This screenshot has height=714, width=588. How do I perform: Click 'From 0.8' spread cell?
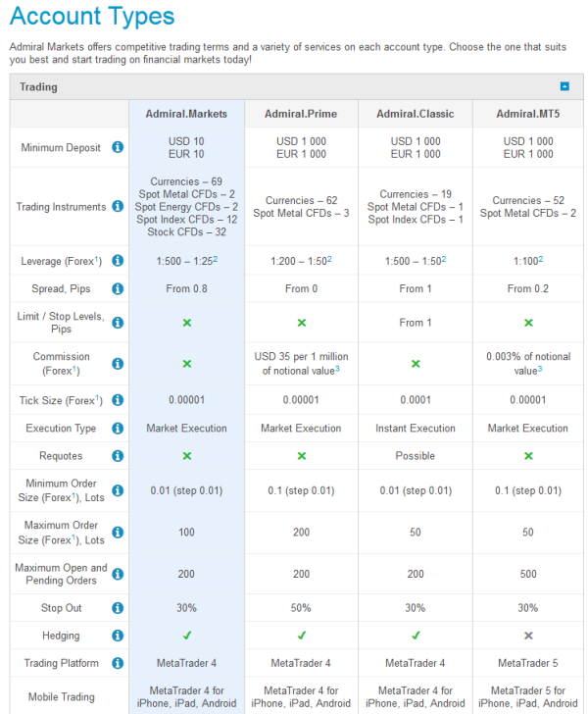tap(186, 288)
